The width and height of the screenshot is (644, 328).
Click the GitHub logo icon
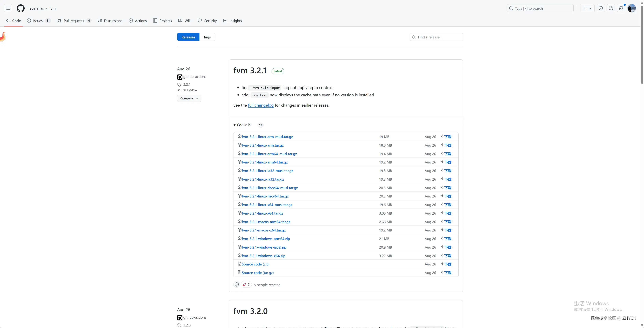(21, 8)
